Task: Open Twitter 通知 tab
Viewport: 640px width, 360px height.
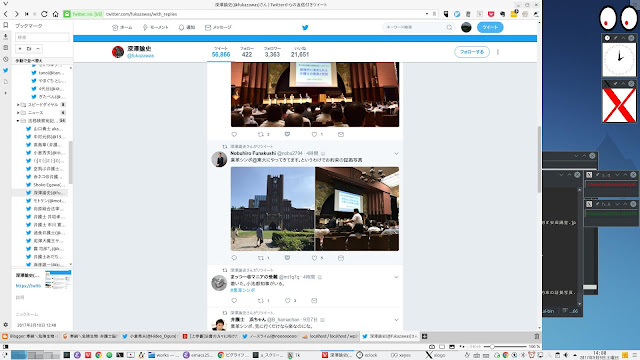Action: [187, 27]
